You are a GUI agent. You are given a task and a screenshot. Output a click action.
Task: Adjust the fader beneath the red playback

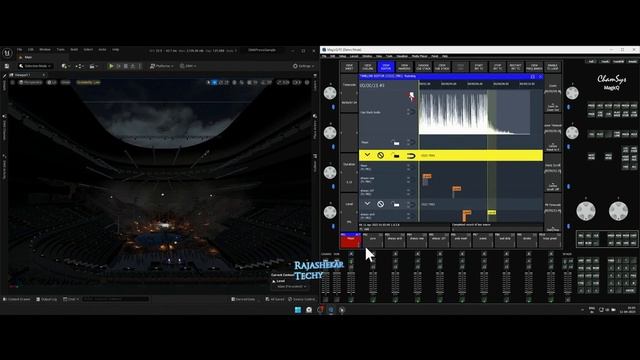[x=351, y=282]
